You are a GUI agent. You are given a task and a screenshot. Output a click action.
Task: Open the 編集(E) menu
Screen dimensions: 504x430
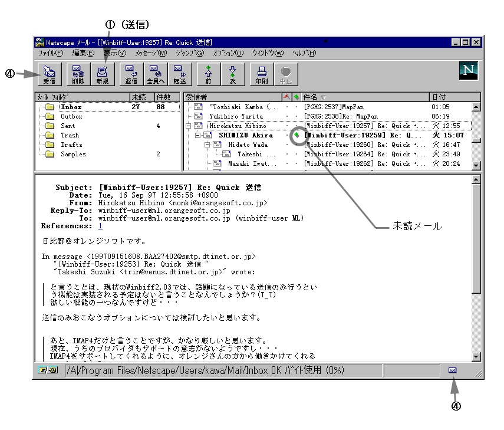[x=83, y=53]
